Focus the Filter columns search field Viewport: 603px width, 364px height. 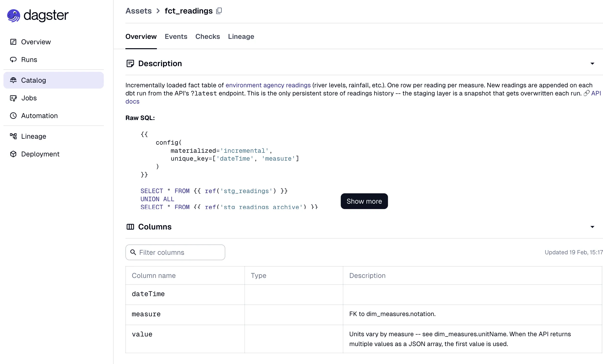click(180, 252)
